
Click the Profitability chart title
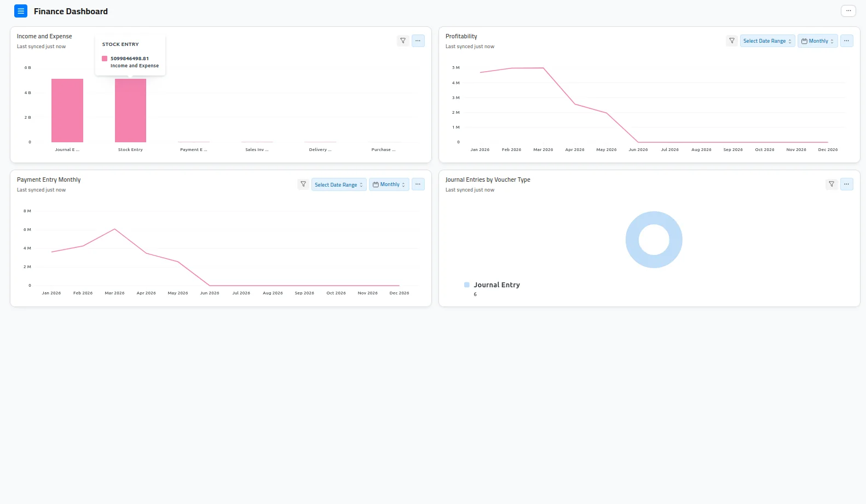tap(461, 37)
